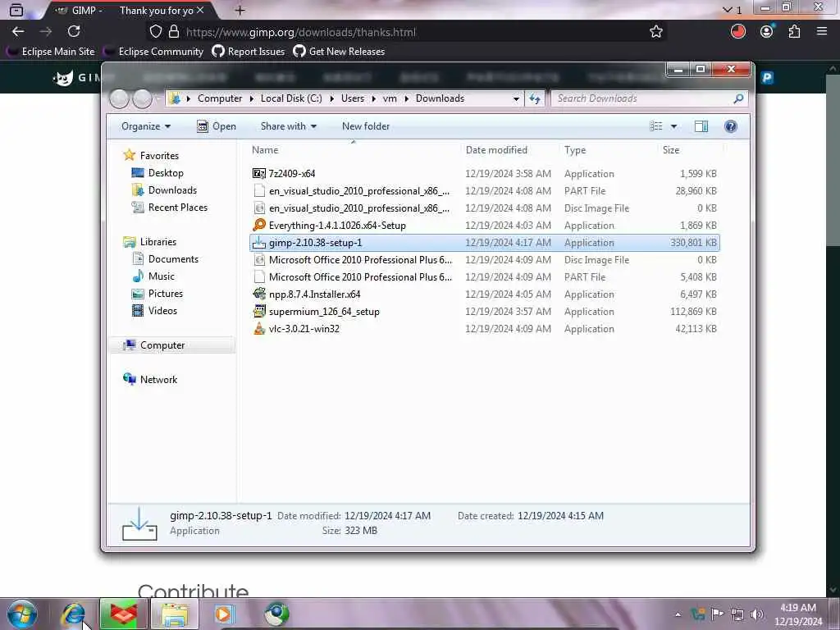Sort by Date modified column
This screenshot has width=840, height=630.
click(509, 150)
